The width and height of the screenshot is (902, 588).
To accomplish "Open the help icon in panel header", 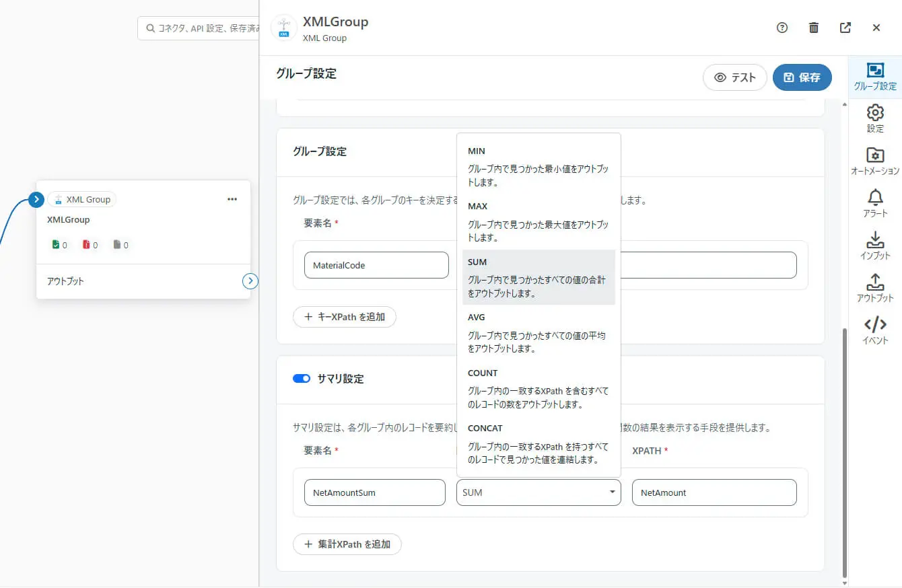I will 782,28.
